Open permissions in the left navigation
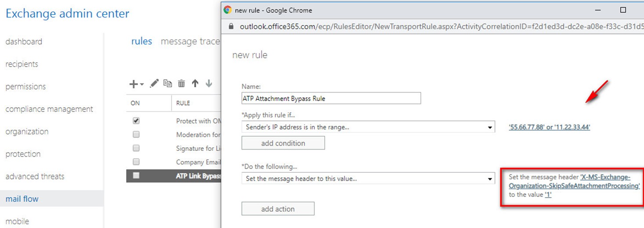 (25, 86)
